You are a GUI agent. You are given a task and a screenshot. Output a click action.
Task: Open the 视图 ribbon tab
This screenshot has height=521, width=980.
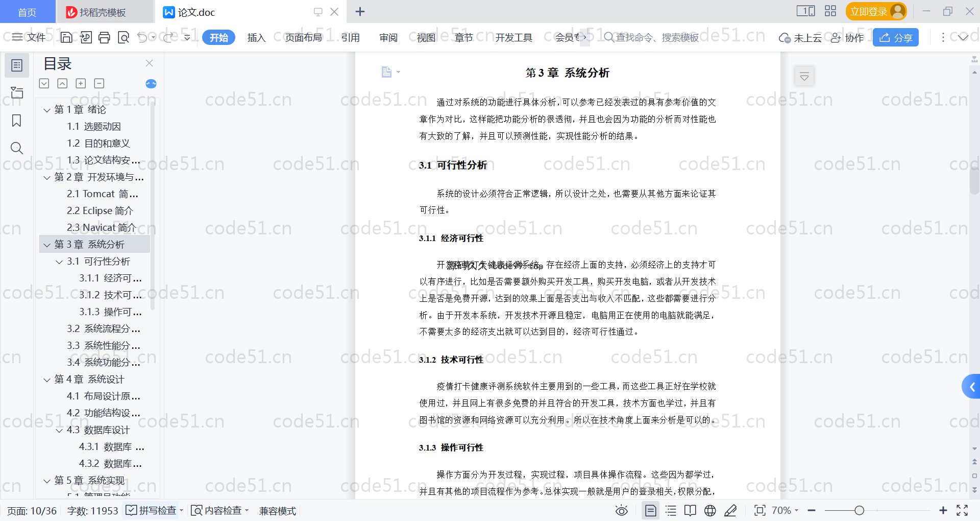click(426, 37)
